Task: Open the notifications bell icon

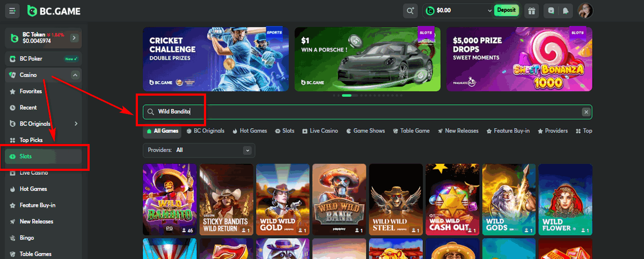Action: tap(566, 10)
